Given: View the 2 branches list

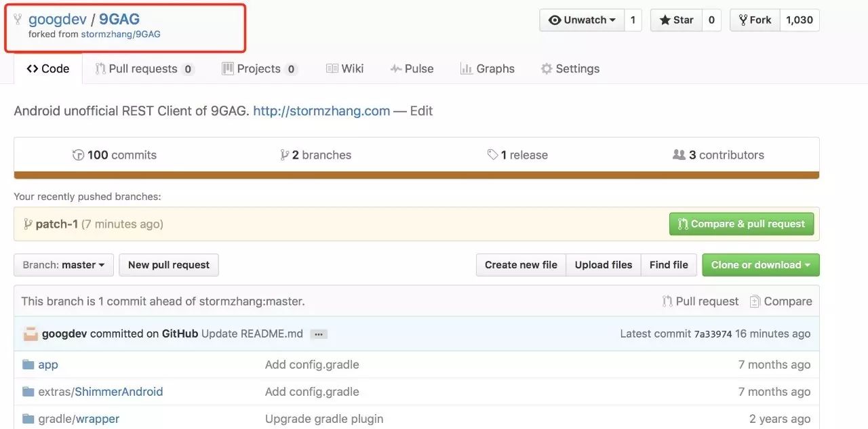Looking at the screenshot, I should (316, 155).
